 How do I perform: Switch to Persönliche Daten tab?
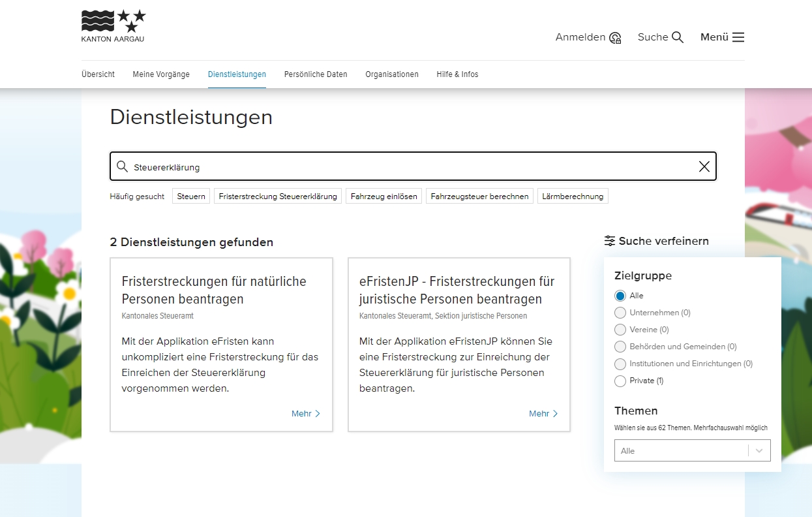pos(316,74)
